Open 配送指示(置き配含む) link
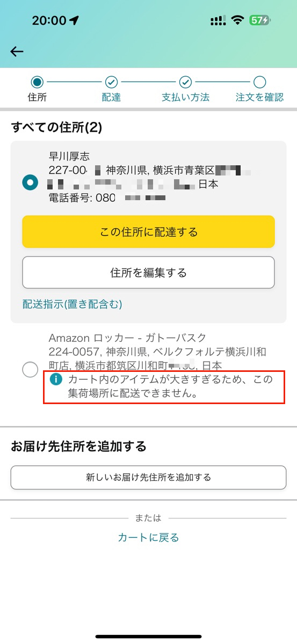This screenshot has width=297, height=644. coord(73,305)
